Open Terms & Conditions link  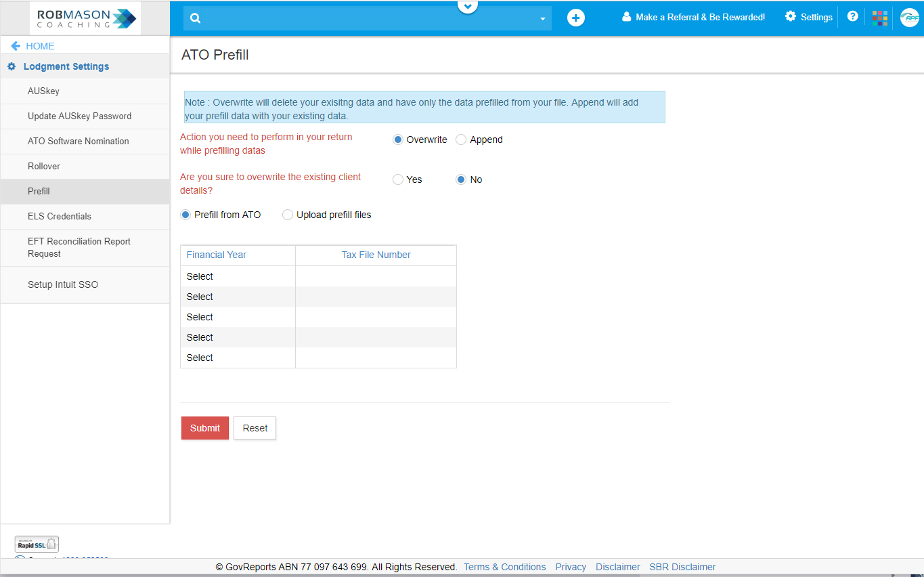click(x=505, y=567)
